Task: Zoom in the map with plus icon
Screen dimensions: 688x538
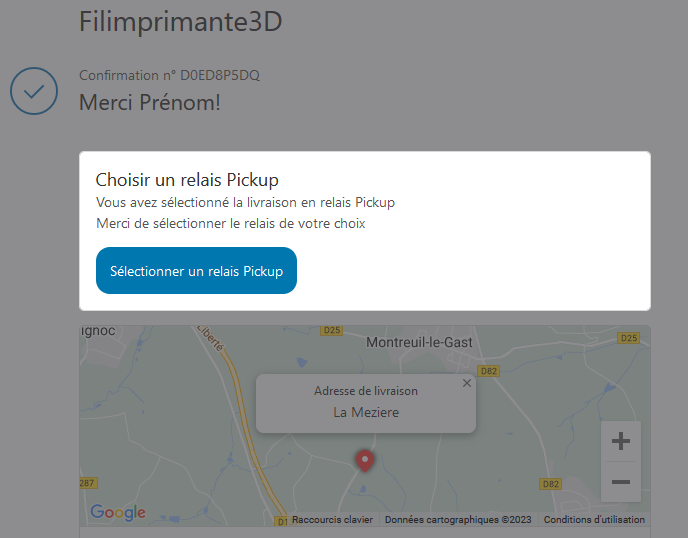Action: click(x=621, y=441)
